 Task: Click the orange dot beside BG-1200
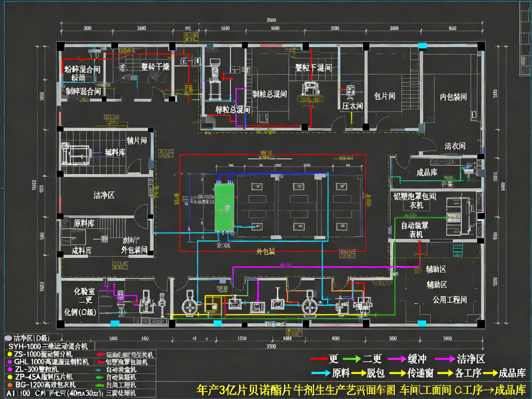coord(10,385)
